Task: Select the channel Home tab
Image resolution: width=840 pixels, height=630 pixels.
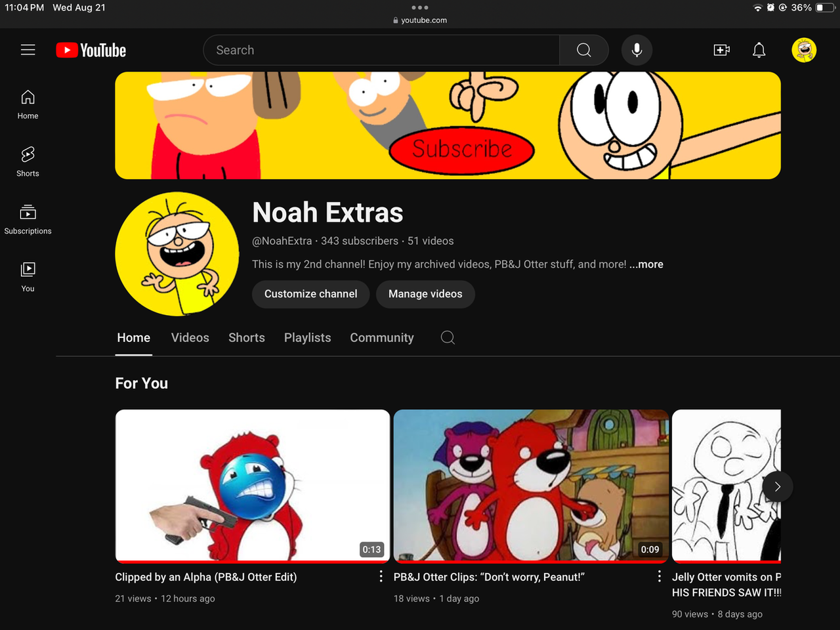Action: 134,337
